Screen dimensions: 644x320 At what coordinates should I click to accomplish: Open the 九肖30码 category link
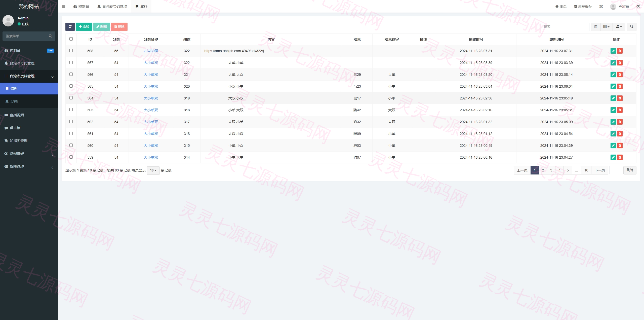[x=151, y=51]
